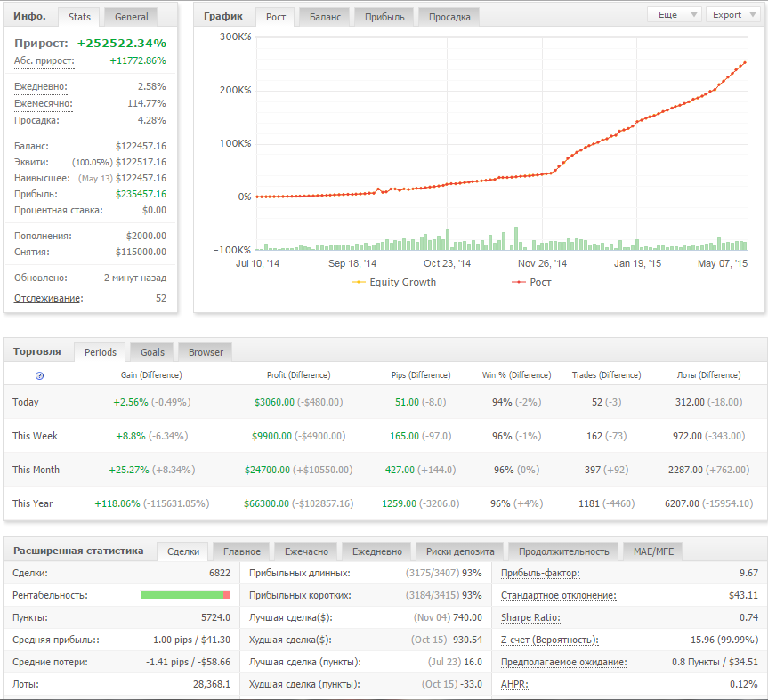Click the Отслеживание link
The width and height of the screenshot is (768, 700).
(x=48, y=298)
